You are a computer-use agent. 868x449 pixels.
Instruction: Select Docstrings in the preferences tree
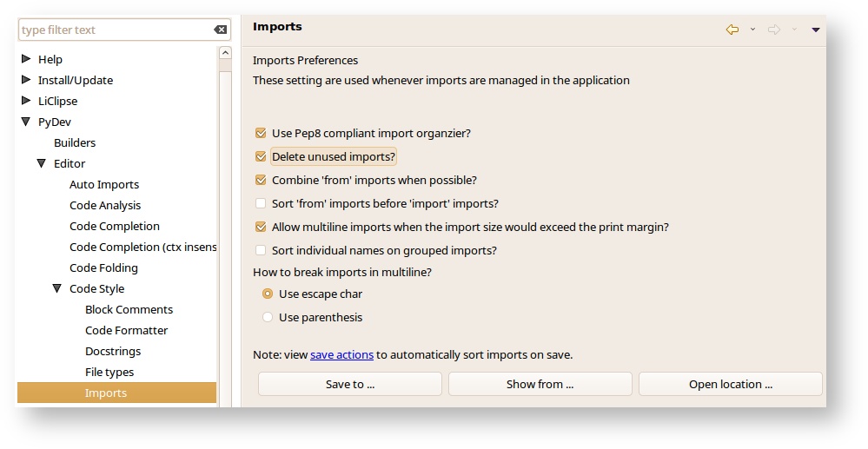(x=113, y=352)
